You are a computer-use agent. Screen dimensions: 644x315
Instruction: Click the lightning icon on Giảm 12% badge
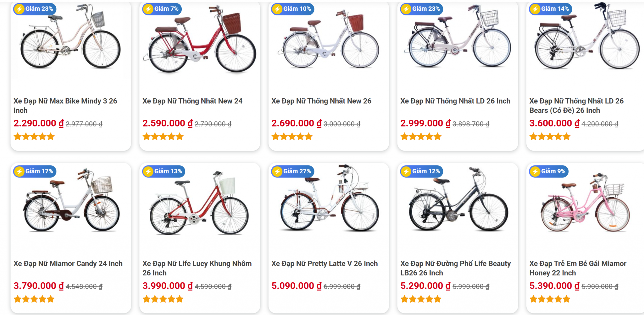406,171
